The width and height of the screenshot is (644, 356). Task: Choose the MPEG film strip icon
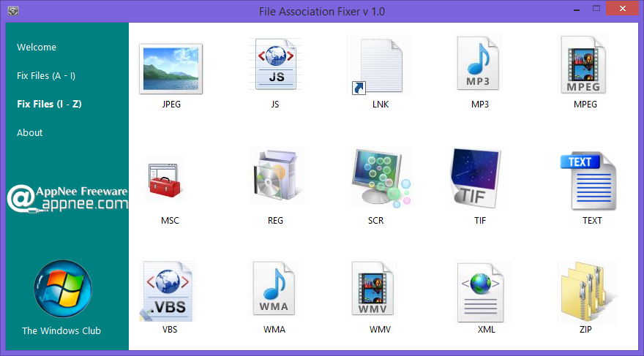tap(583, 65)
